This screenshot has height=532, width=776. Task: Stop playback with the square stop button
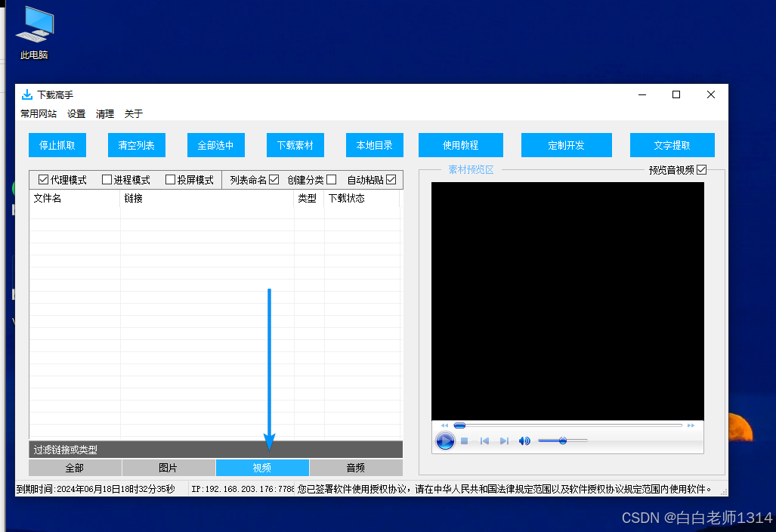[x=464, y=441]
